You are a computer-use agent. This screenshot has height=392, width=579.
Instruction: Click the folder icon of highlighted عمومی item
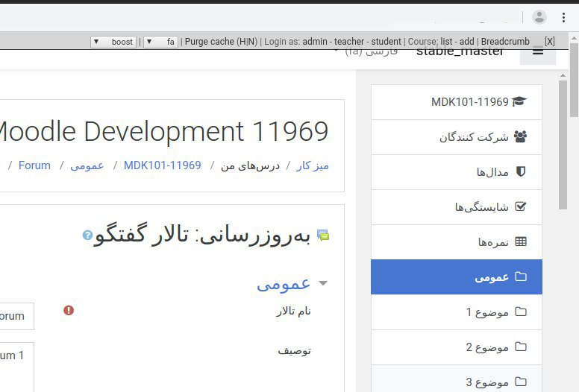521,276
